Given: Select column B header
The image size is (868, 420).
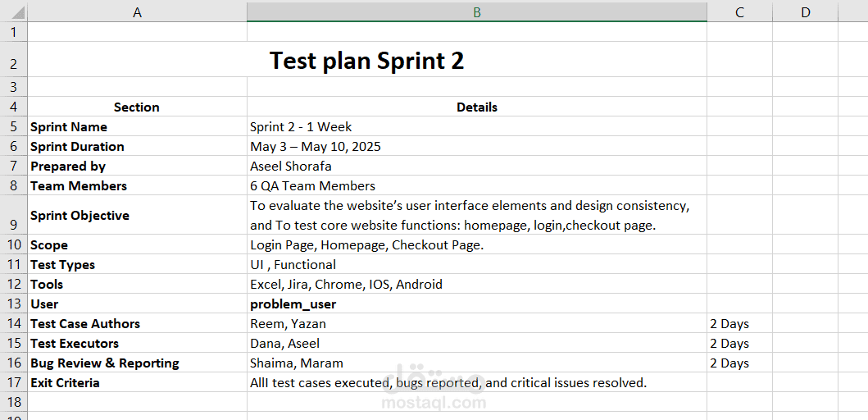Looking at the screenshot, I should (477, 12).
